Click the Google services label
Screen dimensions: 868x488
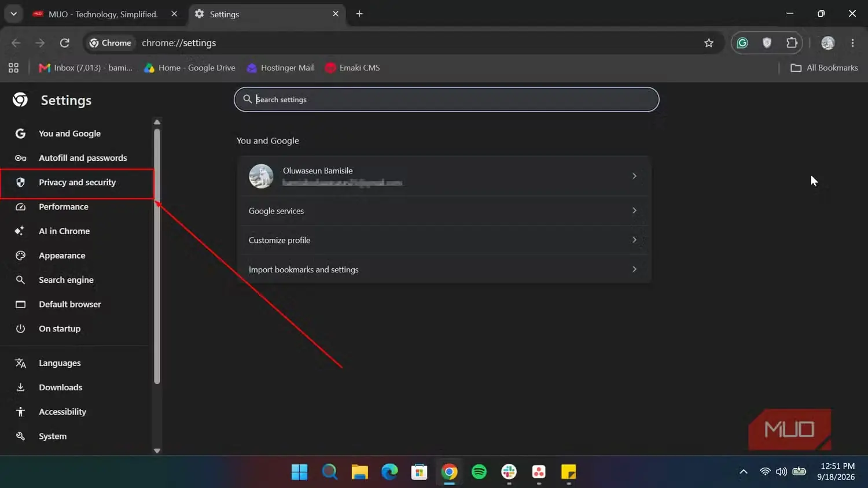pyautogui.click(x=276, y=211)
